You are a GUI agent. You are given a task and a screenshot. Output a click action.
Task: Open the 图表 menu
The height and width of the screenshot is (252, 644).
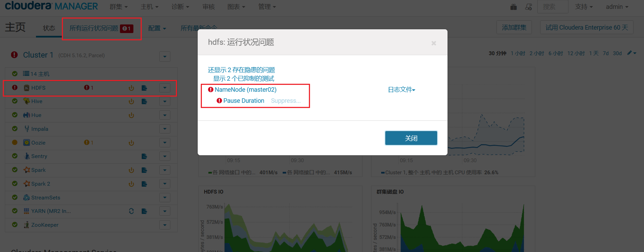pyautogui.click(x=236, y=7)
